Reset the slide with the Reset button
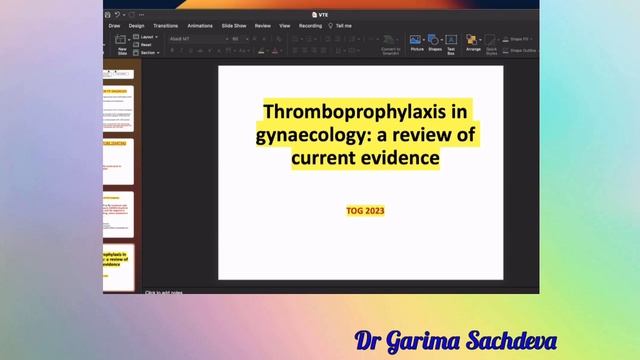Image resolution: width=640 pixels, height=360 pixels. pyautogui.click(x=142, y=44)
